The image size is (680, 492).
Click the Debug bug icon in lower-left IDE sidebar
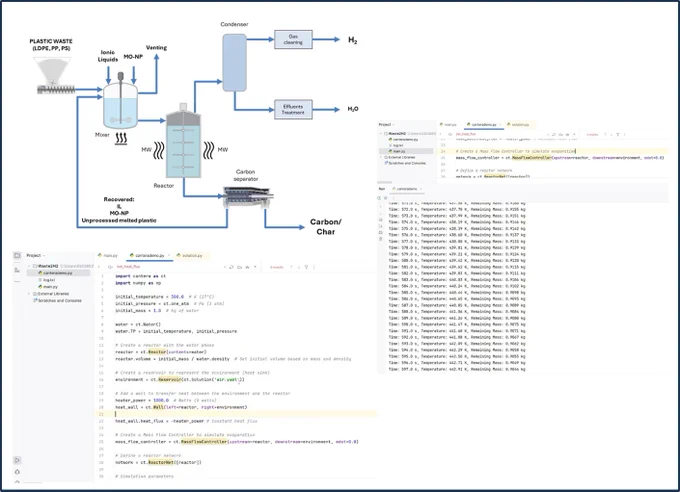(17, 472)
